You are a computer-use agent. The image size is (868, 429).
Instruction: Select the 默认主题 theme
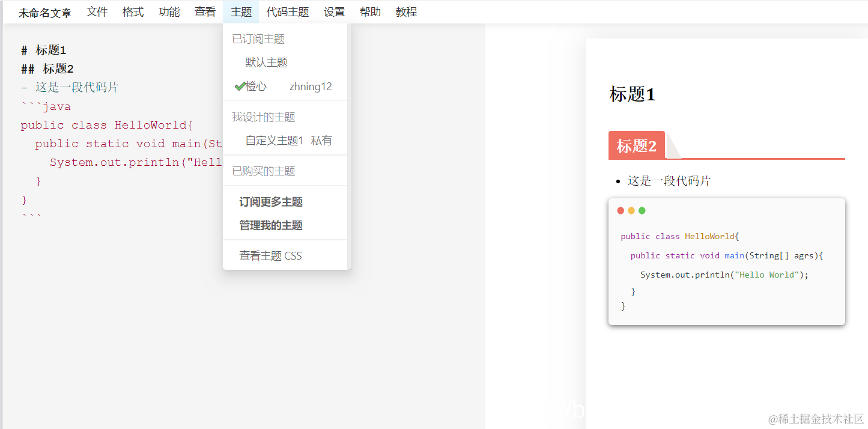pyautogui.click(x=267, y=62)
